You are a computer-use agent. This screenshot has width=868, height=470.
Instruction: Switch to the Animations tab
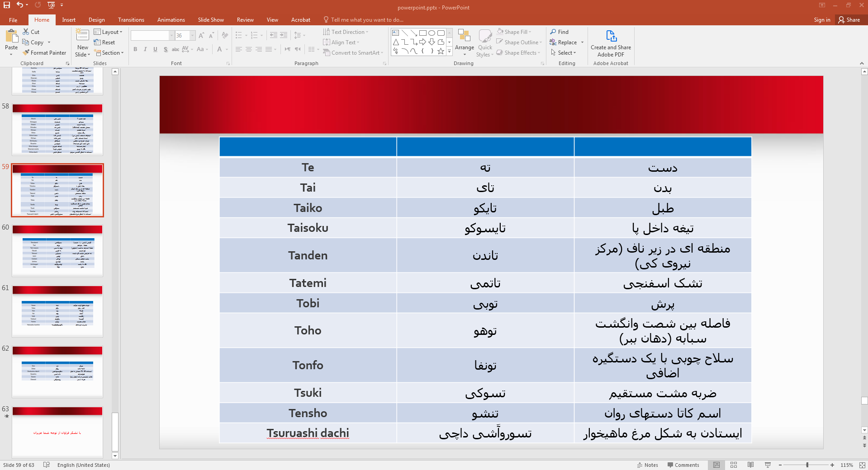[171, 20]
